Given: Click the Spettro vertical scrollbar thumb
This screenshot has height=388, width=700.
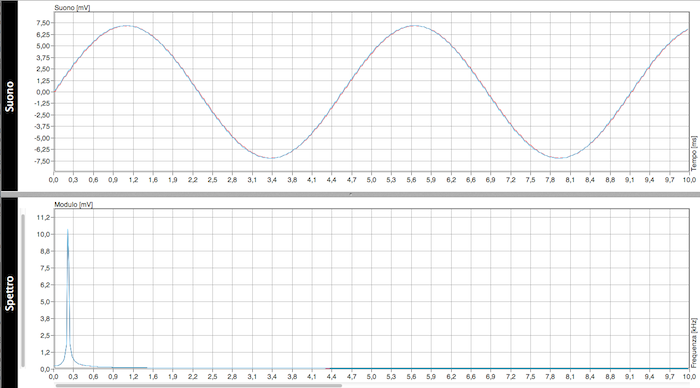Looking at the screenshot, I should (23, 290).
